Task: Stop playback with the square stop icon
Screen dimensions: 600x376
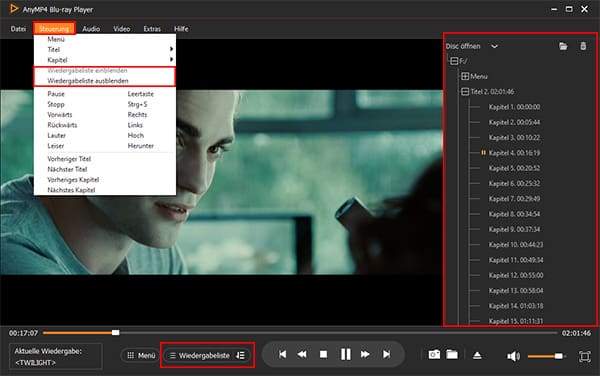Action: tap(323, 355)
